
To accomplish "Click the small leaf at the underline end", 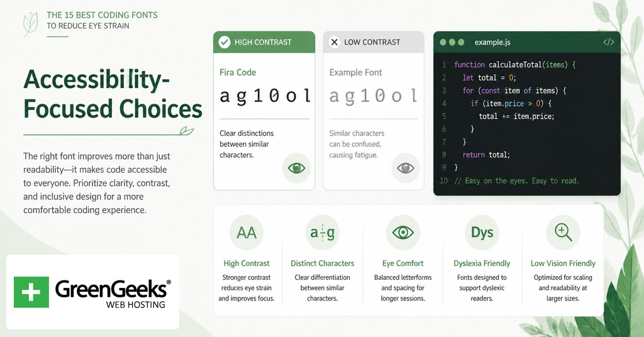I will pyautogui.click(x=187, y=131).
